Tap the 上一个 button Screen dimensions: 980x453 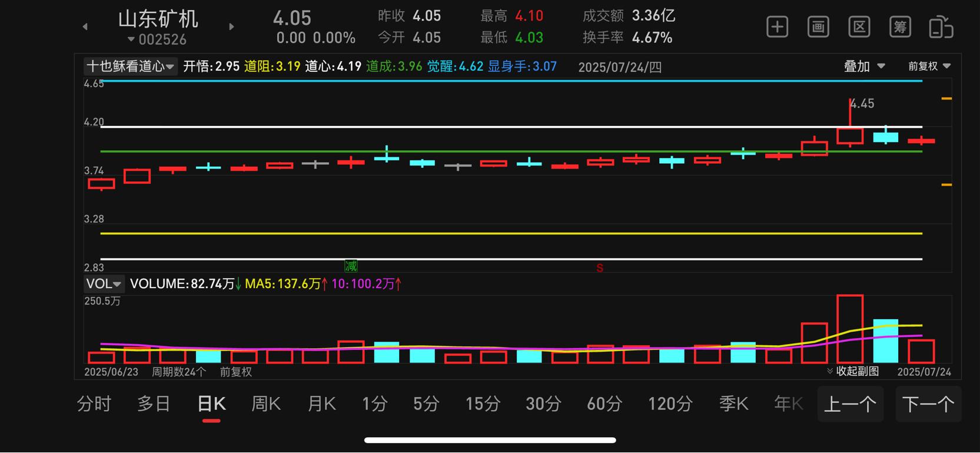(x=851, y=404)
